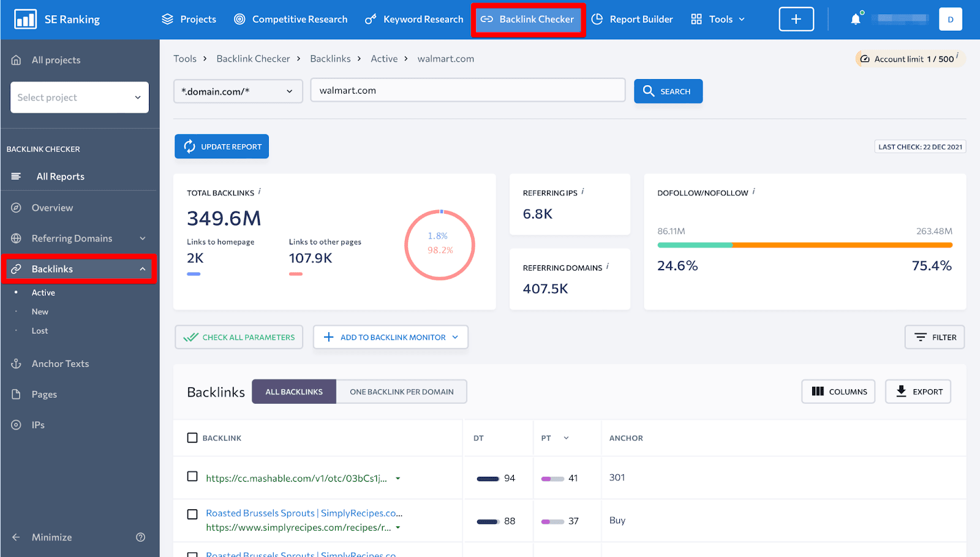Image resolution: width=980 pixels, height=557 pixels.
Task: Open the Select project dropdown
Action: (x=80, y=97)
